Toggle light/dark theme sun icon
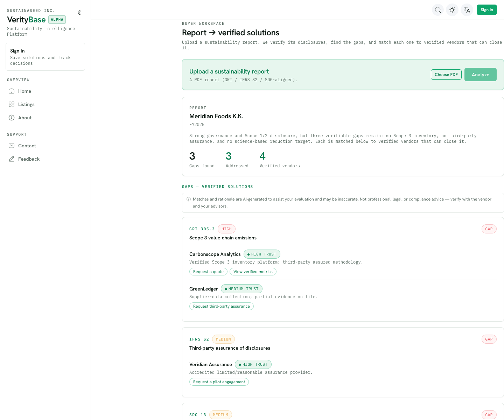Image resolution: width=504 pixels, height=420 pixels. [x=452, y=10]
